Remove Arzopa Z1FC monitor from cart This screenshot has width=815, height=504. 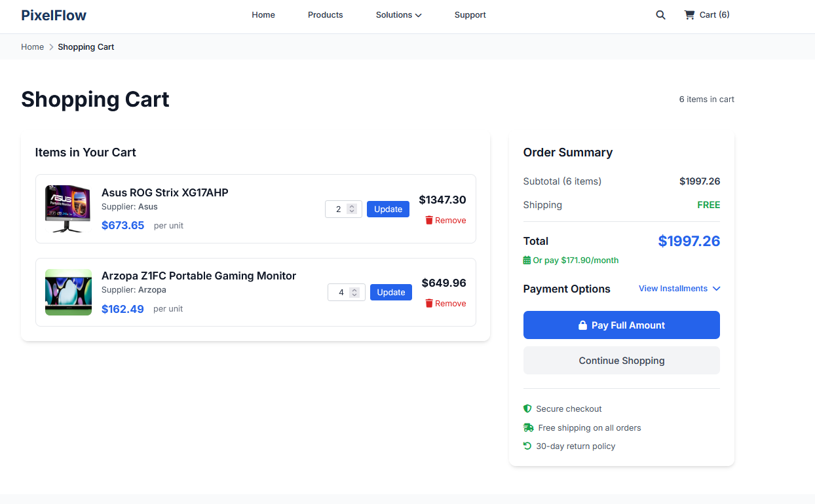click(445, 304)
